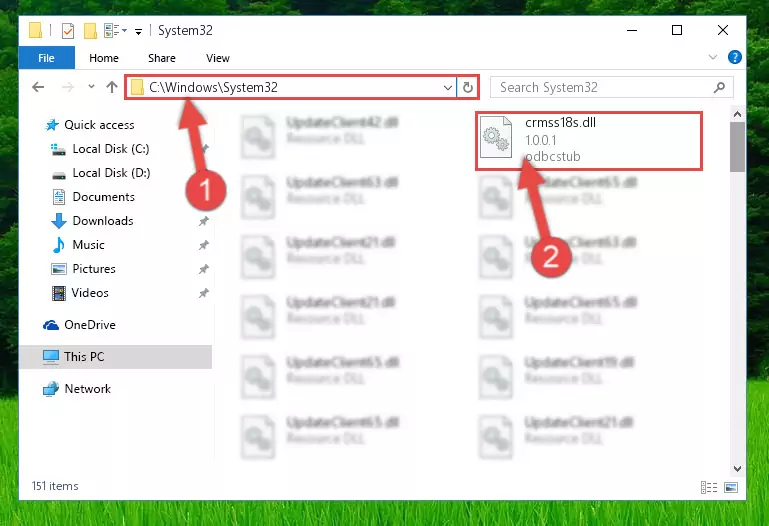Screen dimensions: 769x526
Task: Click the pin icon beside Music
Action: [204, 245]
